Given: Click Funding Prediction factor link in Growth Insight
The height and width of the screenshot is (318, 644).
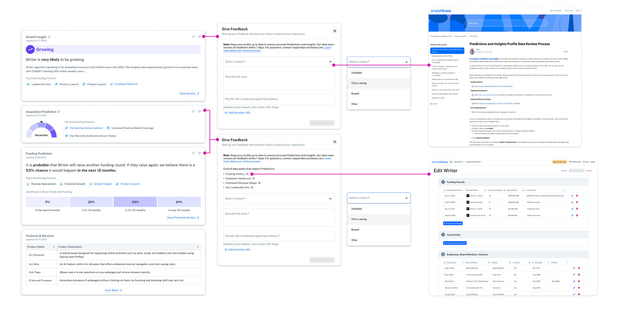Looking at the screenshot, I should click(126, 84).
